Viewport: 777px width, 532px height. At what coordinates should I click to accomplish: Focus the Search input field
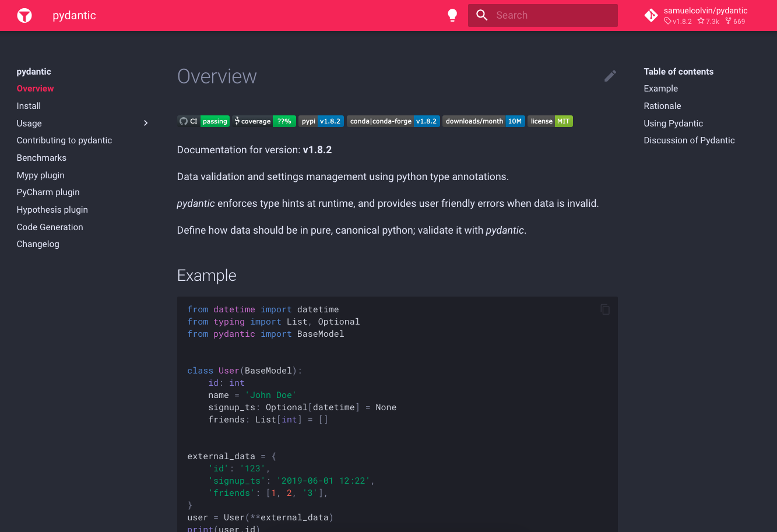click(x=543, y=15)
